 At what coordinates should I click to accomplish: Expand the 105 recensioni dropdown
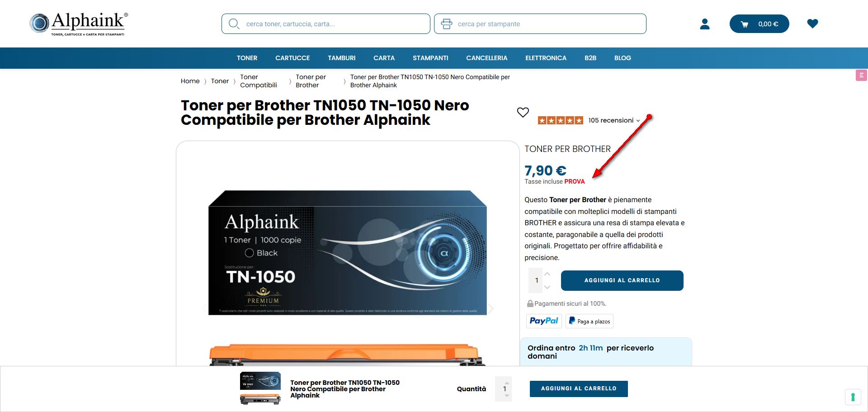614,120
